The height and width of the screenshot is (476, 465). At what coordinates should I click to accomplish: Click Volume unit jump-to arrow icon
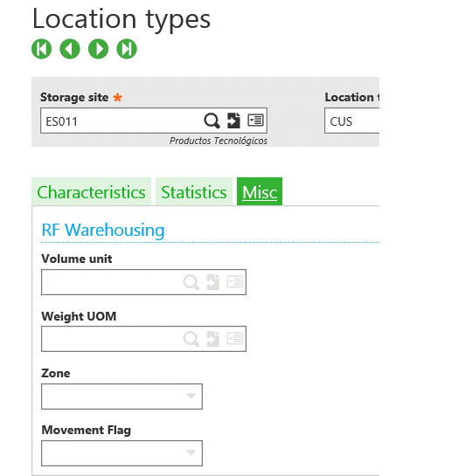coord(213,282)
